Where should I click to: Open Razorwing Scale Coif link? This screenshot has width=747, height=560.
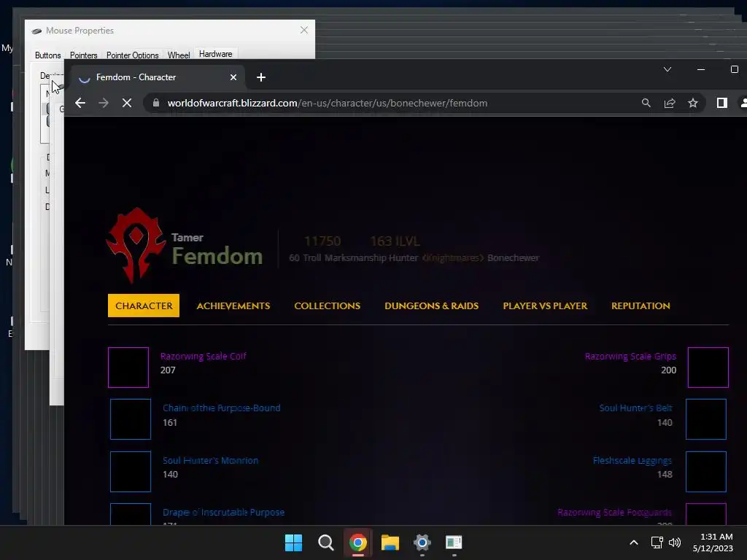[x=204, y=356]
